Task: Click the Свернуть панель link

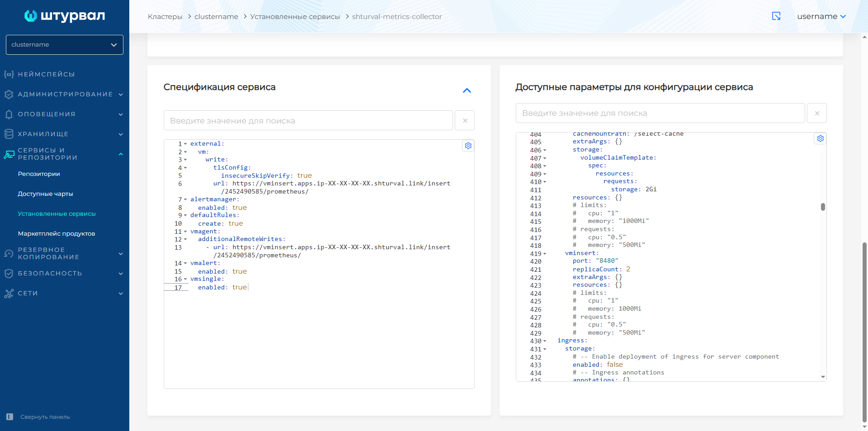Action: click(45, 417)
